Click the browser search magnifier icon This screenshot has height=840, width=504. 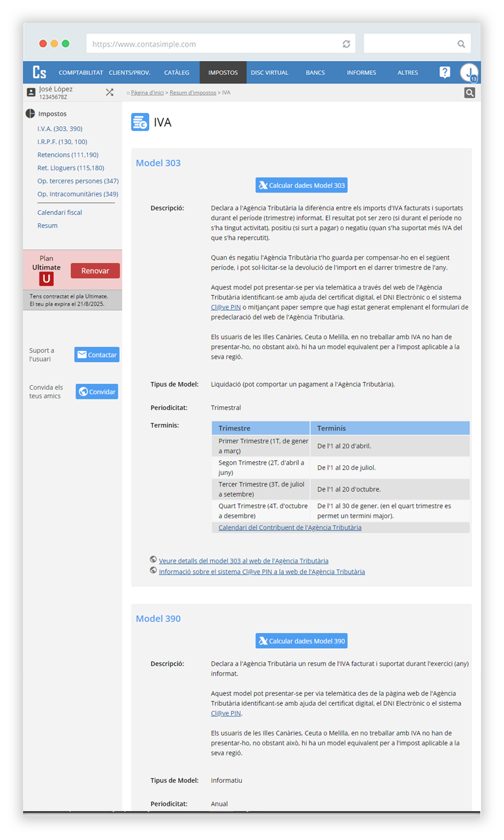[461, 44]
